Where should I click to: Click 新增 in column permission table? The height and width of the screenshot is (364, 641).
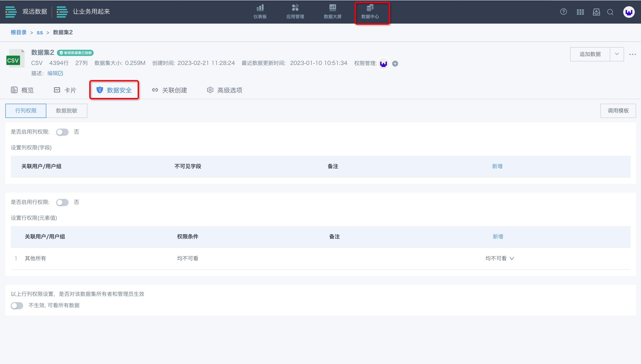pyautogui.click(x=497, y=166)
